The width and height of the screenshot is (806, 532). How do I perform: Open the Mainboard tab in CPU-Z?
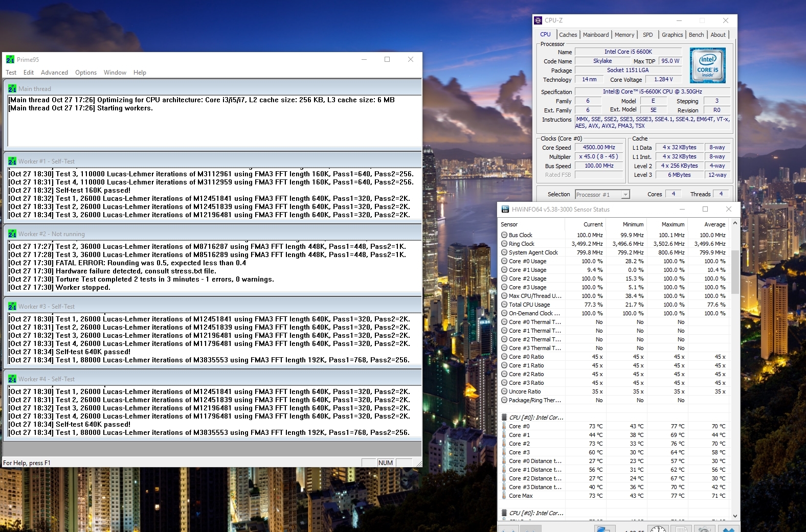(x=596, y=35)
